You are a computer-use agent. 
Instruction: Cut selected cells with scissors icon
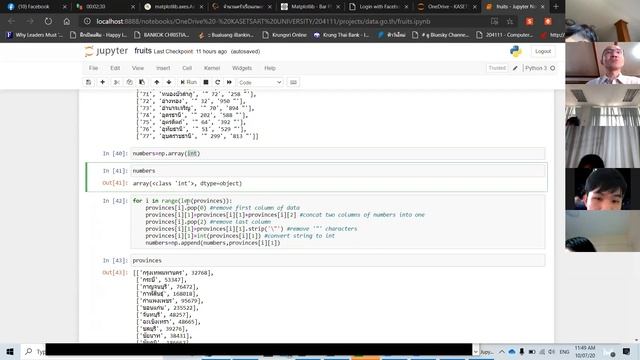[117, 82]
